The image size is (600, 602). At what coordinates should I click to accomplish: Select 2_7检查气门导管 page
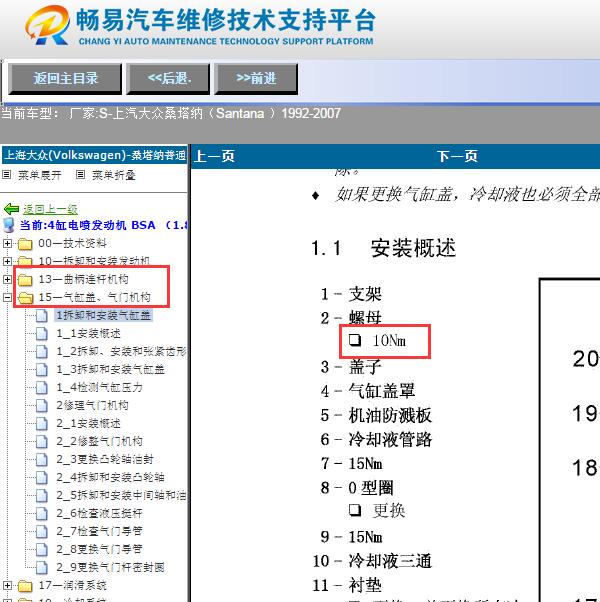[x=100, y=531]
